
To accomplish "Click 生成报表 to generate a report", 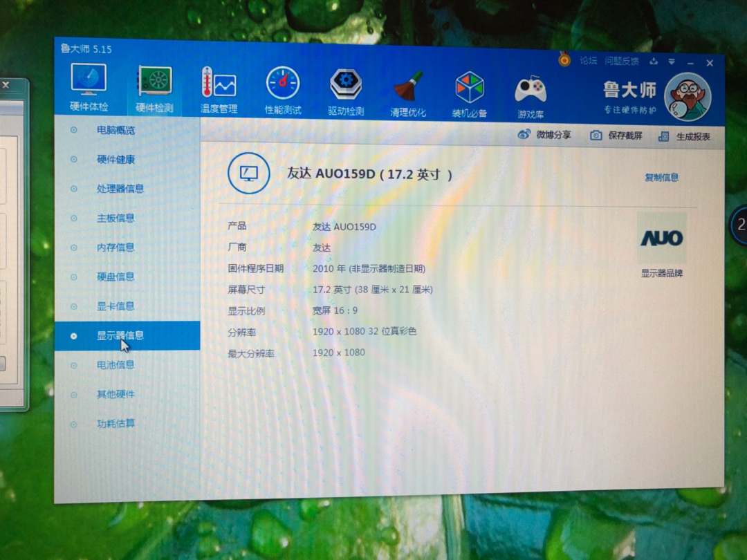I will click(x=684, y=137).
